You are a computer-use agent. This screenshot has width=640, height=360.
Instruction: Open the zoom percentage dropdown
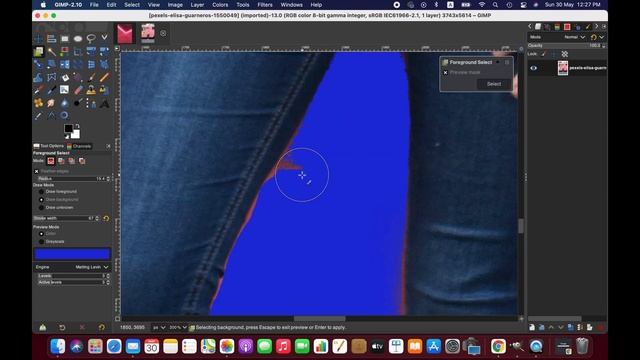(x=178, y=327)
